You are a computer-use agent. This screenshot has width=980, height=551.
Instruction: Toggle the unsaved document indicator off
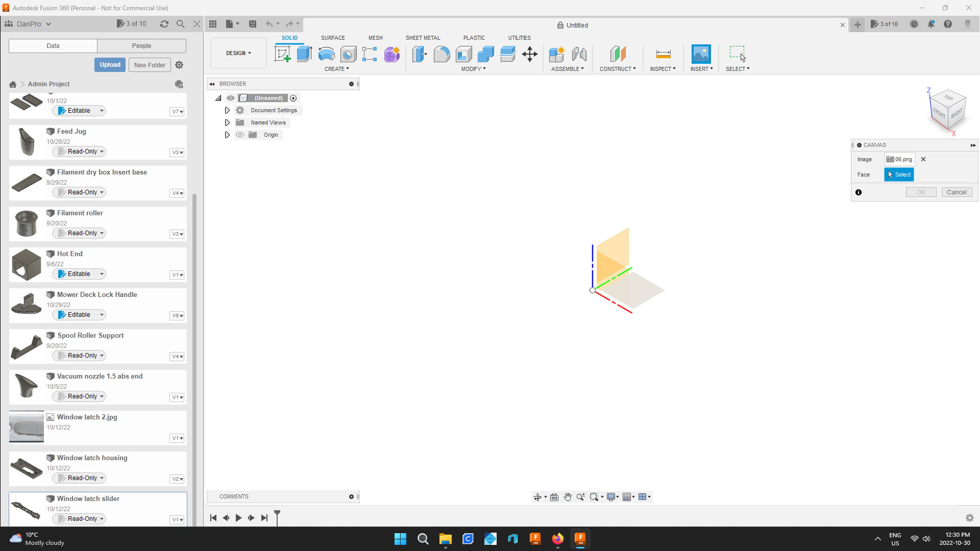pos(293,97)
